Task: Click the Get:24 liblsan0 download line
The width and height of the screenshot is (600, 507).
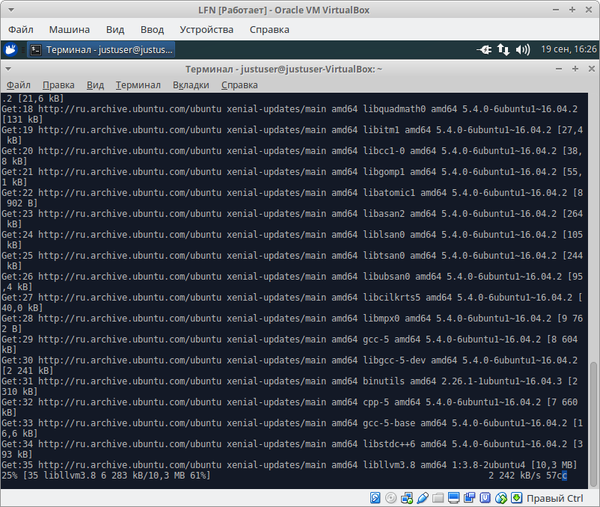Action: click(x=292, y=240)
